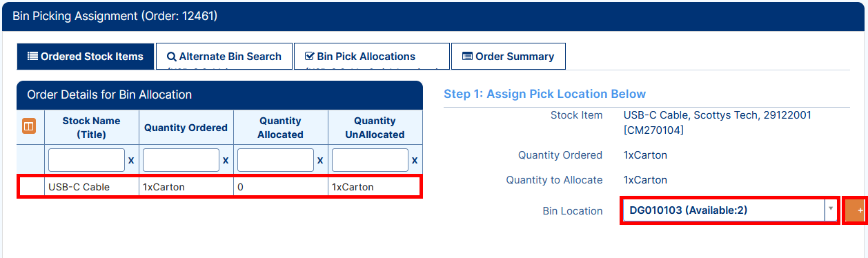Clear the Quantity Ordered filter with its x
Viewport: 868px width, 258px height.
coord(226,160)
